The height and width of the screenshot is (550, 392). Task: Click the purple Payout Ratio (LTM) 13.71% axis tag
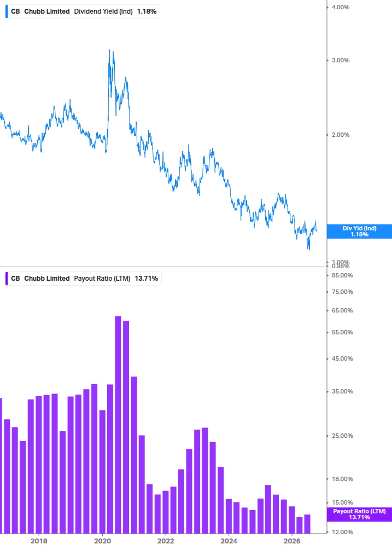pos(359,514)
